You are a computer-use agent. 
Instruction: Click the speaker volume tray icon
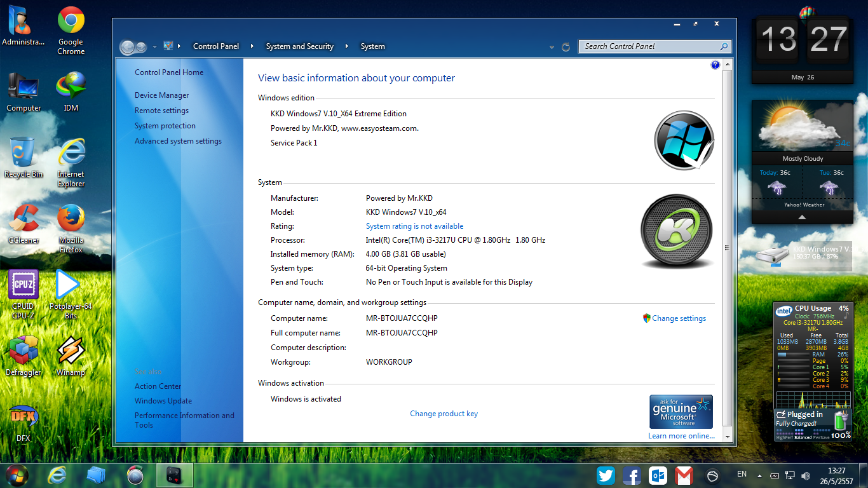coord(806,475)
